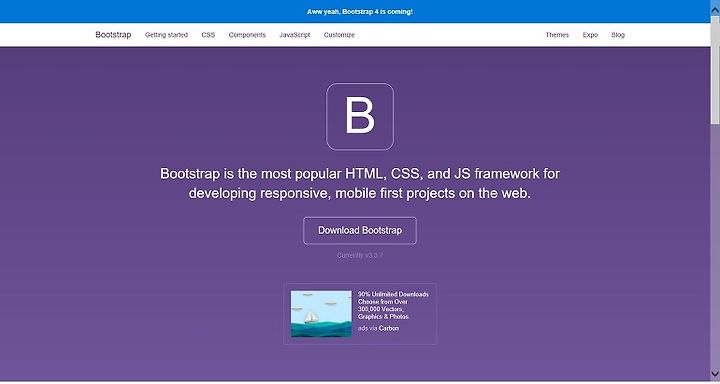The image size is (720, 384).
Task: Click the large Bootstrap B logo
Action: [x=360, y=117]
